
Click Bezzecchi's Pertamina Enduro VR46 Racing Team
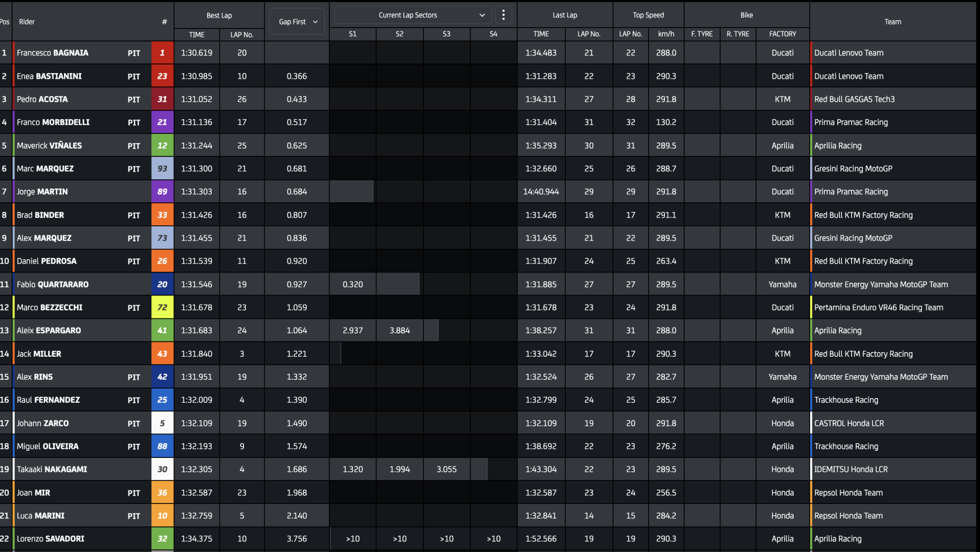tap(878, 308)
